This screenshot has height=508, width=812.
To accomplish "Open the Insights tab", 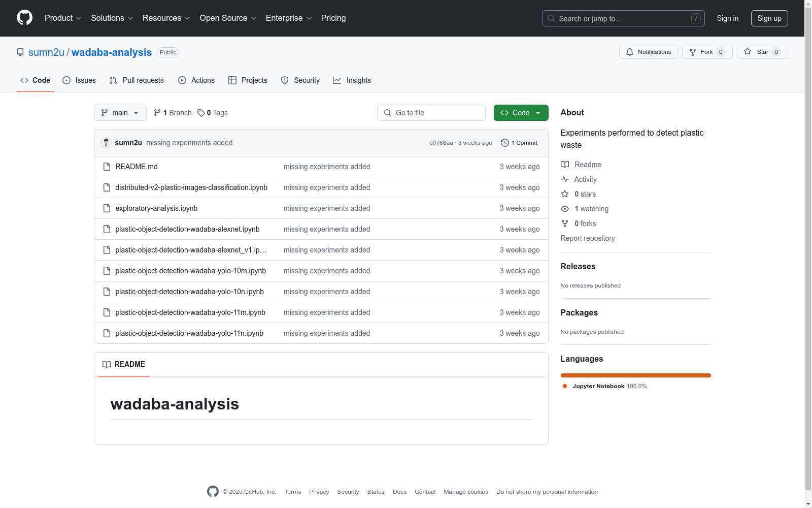I will pos(352,80).
